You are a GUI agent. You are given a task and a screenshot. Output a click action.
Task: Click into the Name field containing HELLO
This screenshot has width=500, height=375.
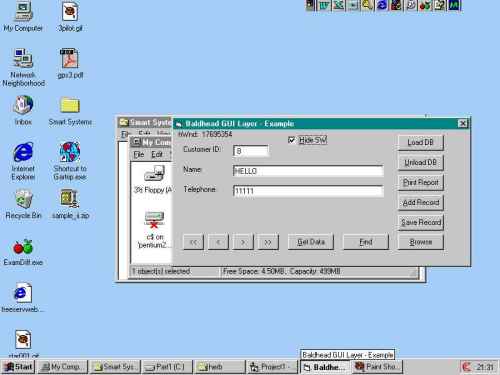308,171
